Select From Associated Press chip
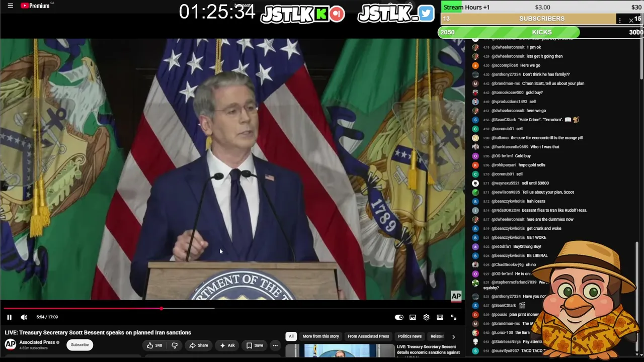Viewport: 644px width, 362px height. pyautogui.click(x=368, y=336)
